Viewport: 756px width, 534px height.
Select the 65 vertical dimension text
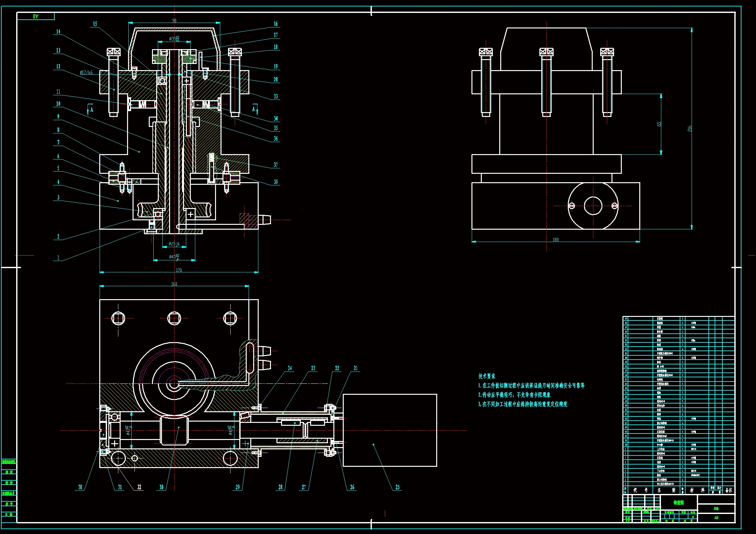point(659,124)
